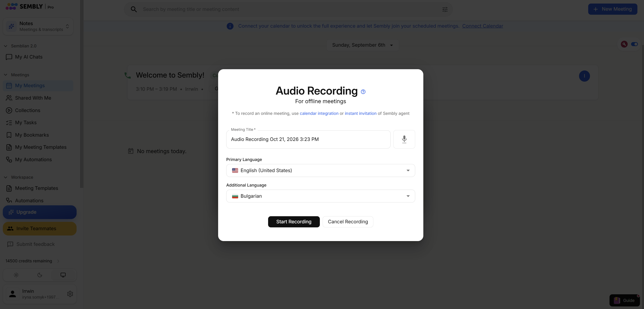Open search filter options icon

[445, 9]
